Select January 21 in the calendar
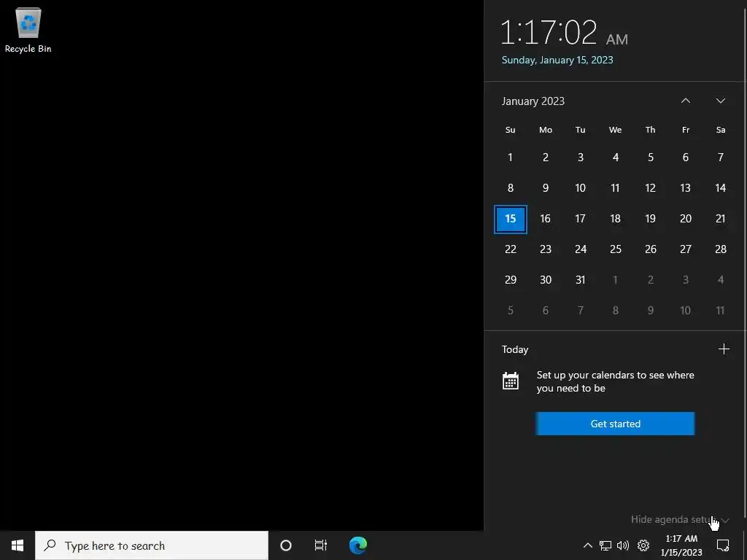The width and height of the screenshot is (747, 560). [x=721, y=219]
